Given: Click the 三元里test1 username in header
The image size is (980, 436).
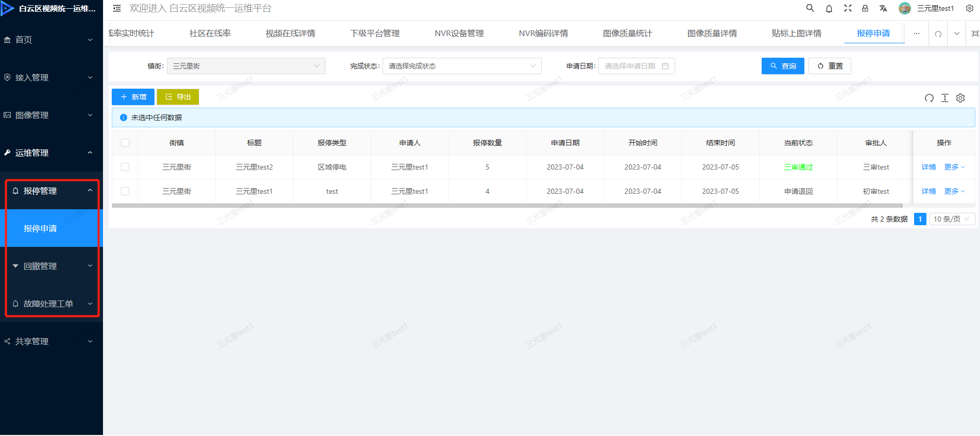Looking at the screenshot, I should 935,8.
